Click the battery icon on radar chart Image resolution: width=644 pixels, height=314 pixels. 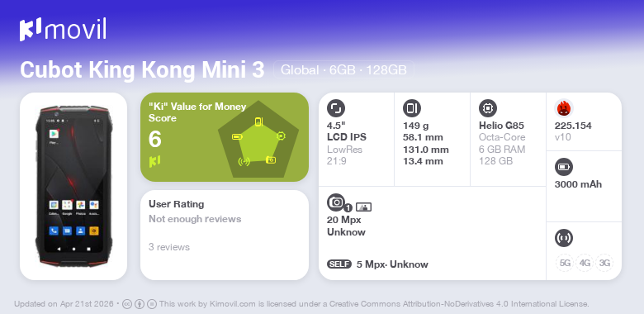(238, 136)
